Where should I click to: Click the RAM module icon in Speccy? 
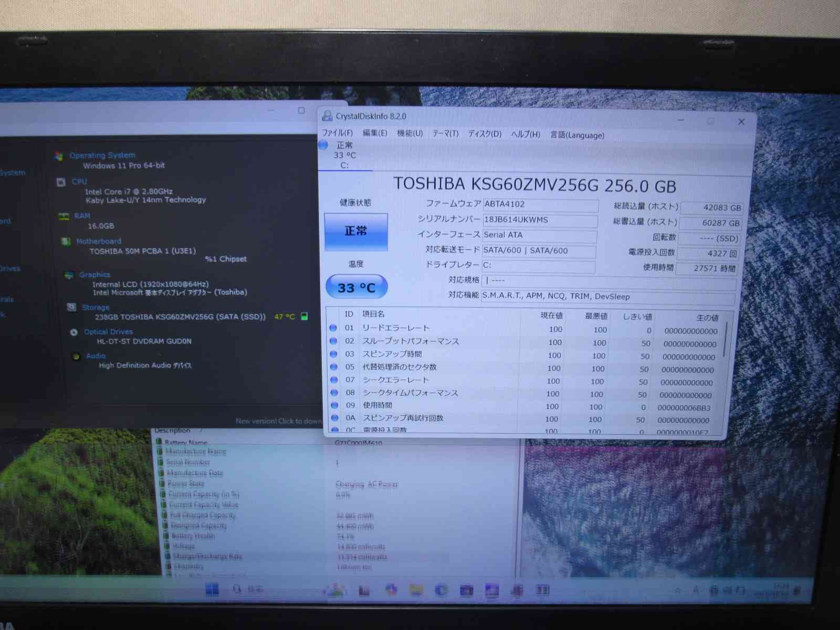point(64,216)
